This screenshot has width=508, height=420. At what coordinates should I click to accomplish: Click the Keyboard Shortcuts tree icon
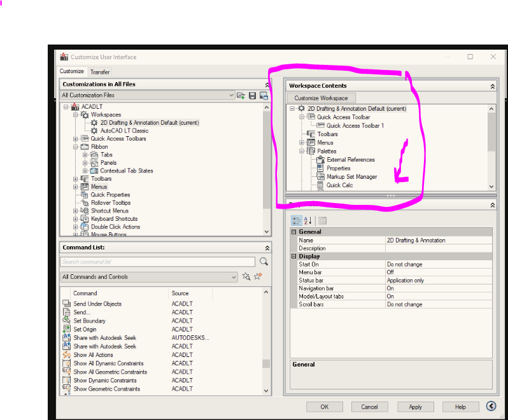84,218
